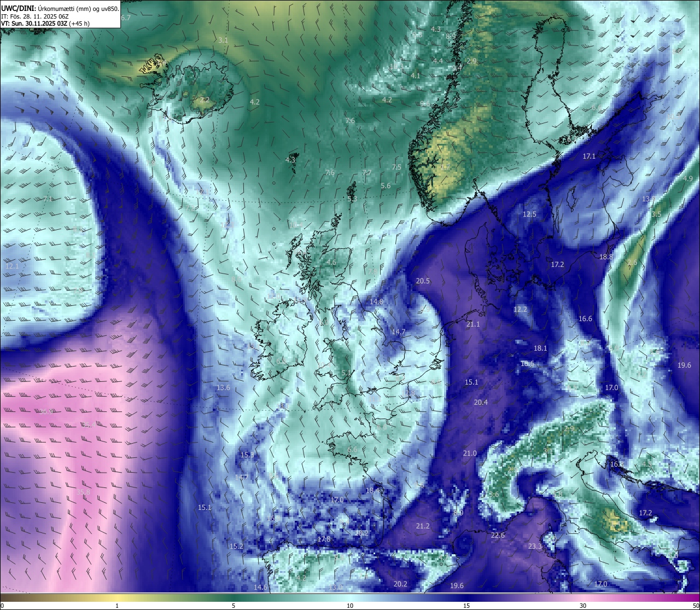Click the 14.7 value off eastern England
The image size is (700, 610).
coord(399,332)
